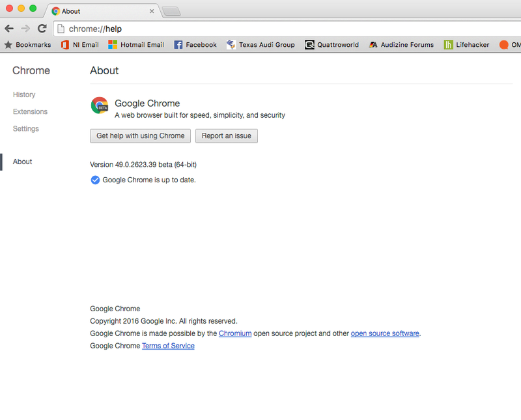Open the orange circle bookmark
The height and width of the screenshot is (420, 521).
[x=510, y=44]
